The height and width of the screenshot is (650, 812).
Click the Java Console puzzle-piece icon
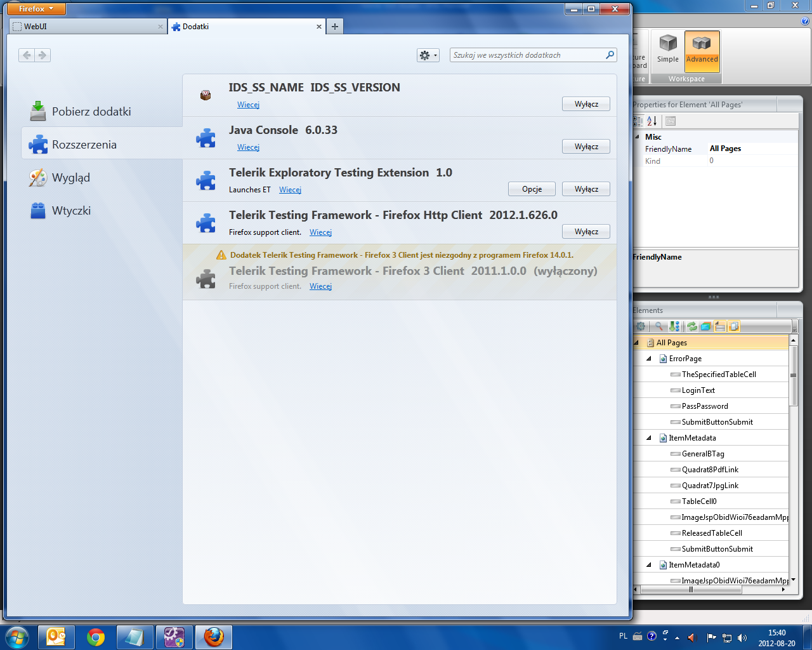[206, 138]
